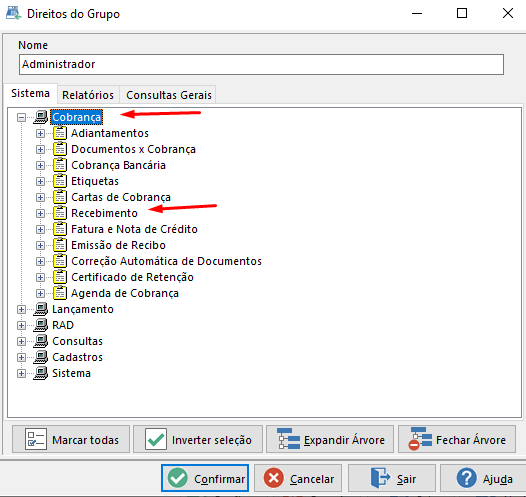Confirm changes with the Confirmar button
The image size is (526, 497).
pos(205,478)
